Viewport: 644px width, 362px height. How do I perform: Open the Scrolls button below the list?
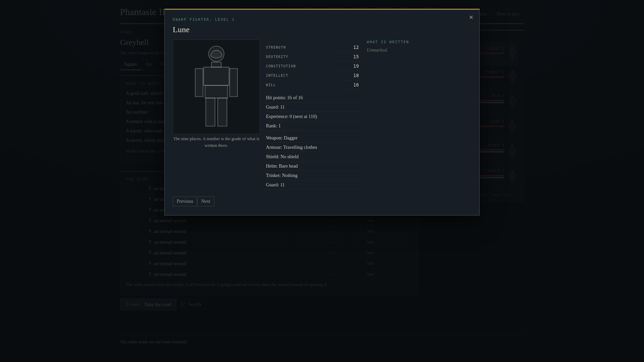tap(191, 305)
